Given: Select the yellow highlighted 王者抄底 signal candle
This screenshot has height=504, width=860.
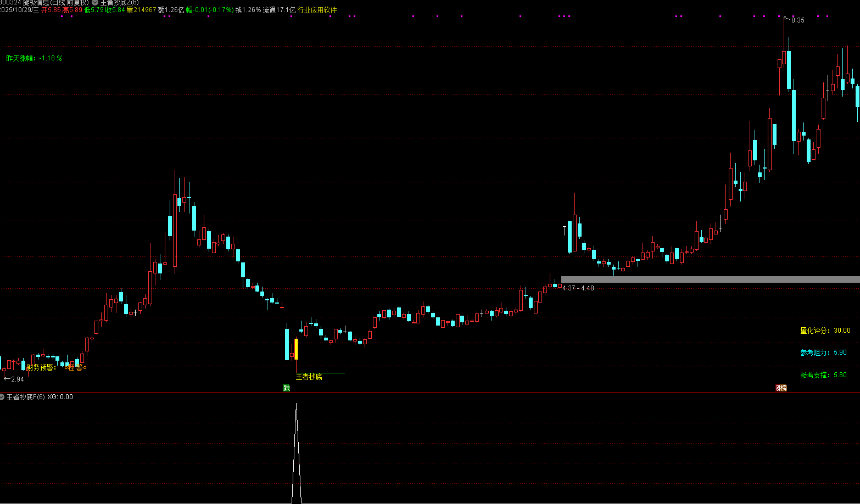Looking at the screenshot, I should (x=297, y=349).
